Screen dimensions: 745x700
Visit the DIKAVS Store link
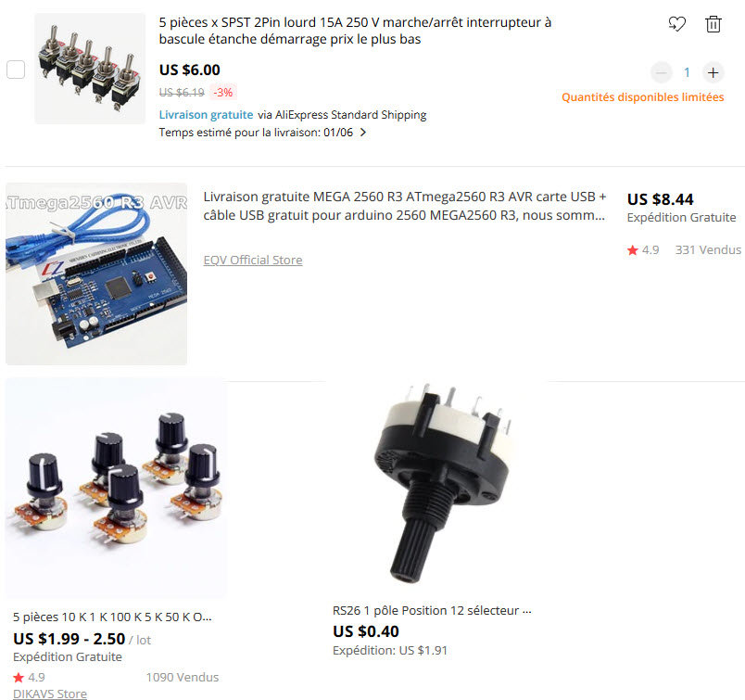pos(50,694)
